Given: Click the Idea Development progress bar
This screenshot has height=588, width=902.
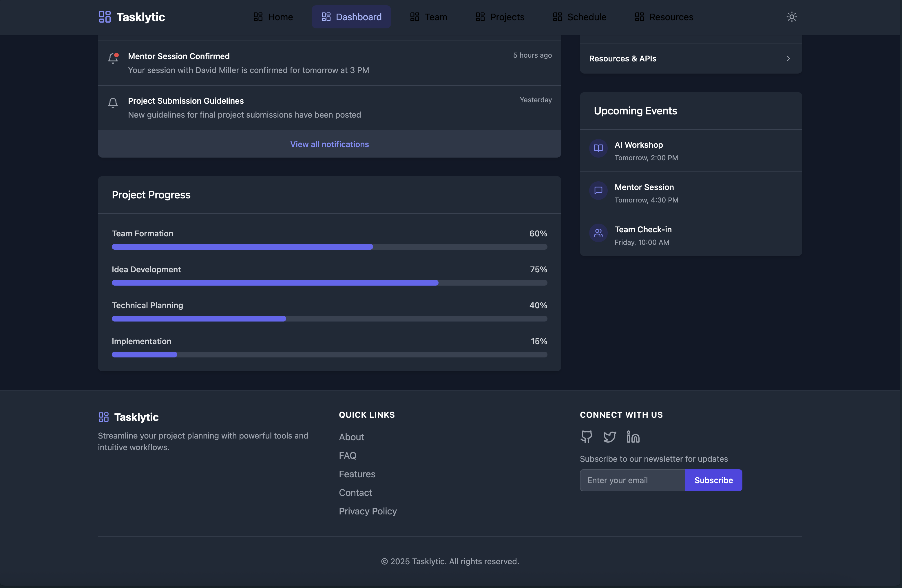Looking at the screenshot, I should click(x=329, y=283).
